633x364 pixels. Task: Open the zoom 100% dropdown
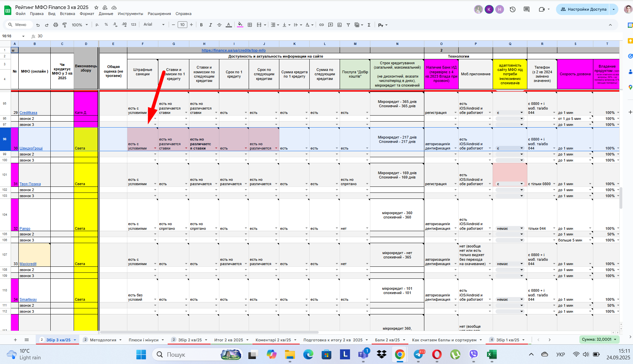[x=80, y=25]
